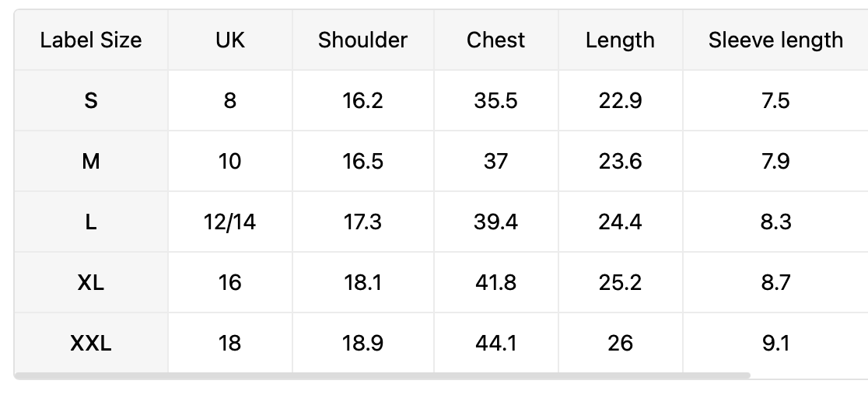The width and height of the screenshot is (868, 398).
Task: Click the UK size 12/14 cell
Action: (230, 222)
